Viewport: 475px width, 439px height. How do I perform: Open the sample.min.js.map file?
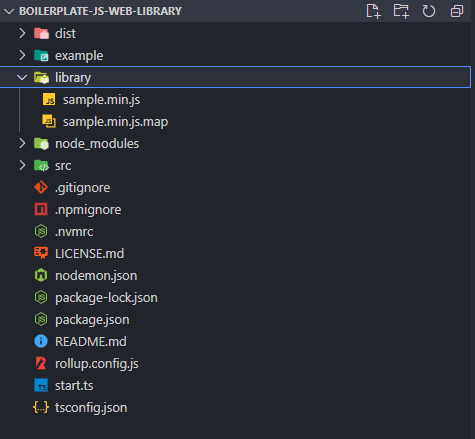click(116, 122)
